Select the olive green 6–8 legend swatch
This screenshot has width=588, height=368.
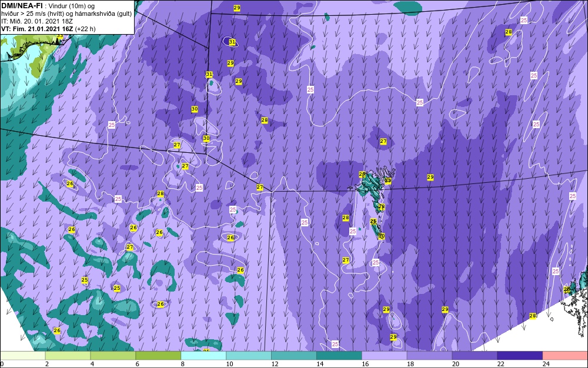[158, 356]
